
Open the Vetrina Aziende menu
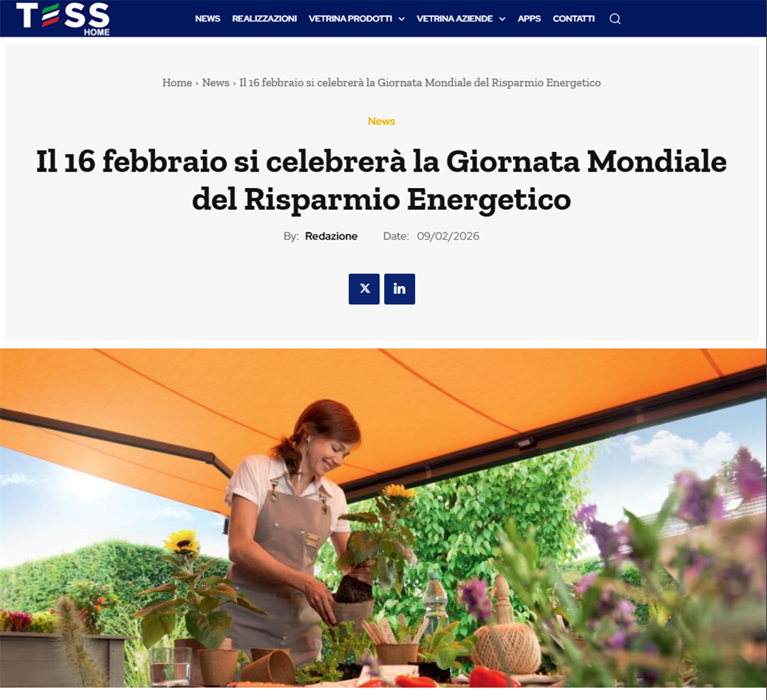455,19
